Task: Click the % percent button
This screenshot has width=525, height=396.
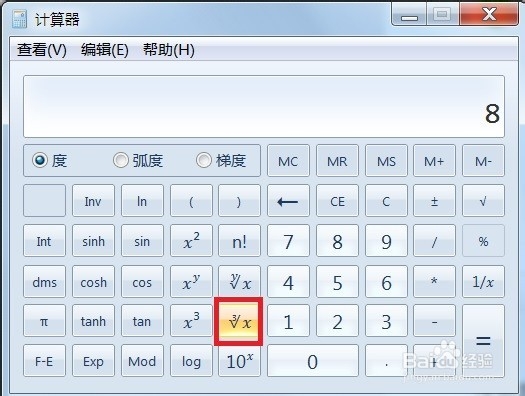Action: 483,240
